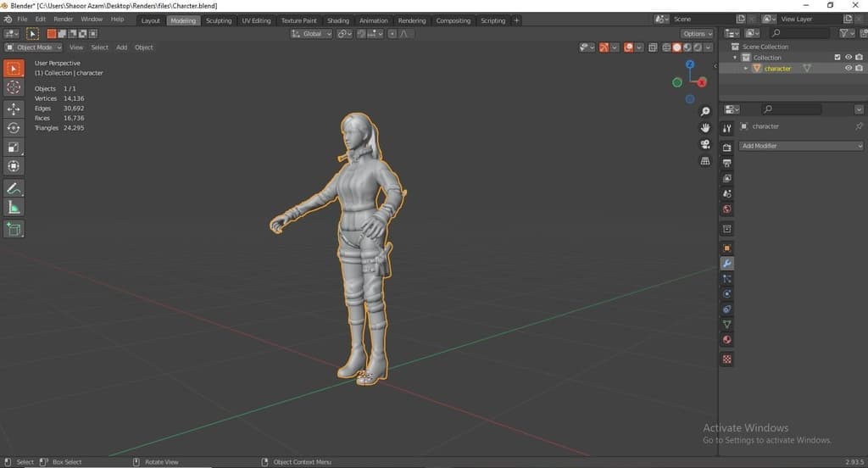Open the Render menu
Image resolution: width=868 pixels, height=468 pixels.
point(64,19)
